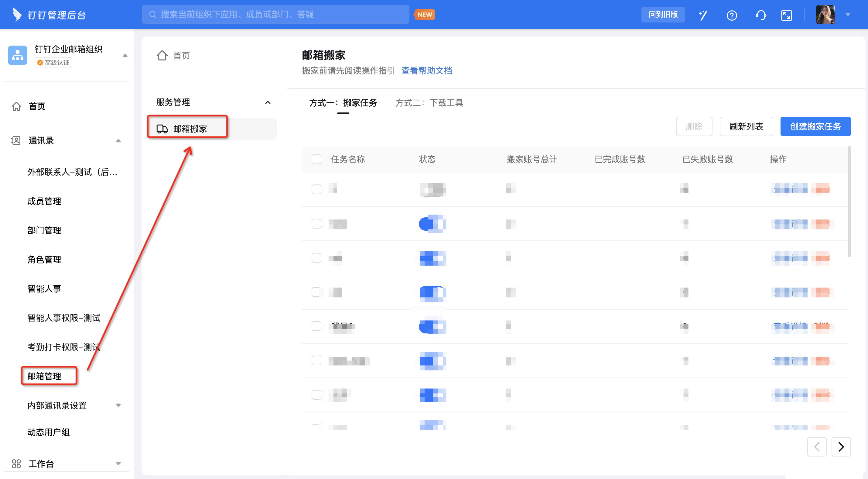Screen dimensions: 868x479
Task: Check the fourth task row checkbox
Action: pos(316,292)
